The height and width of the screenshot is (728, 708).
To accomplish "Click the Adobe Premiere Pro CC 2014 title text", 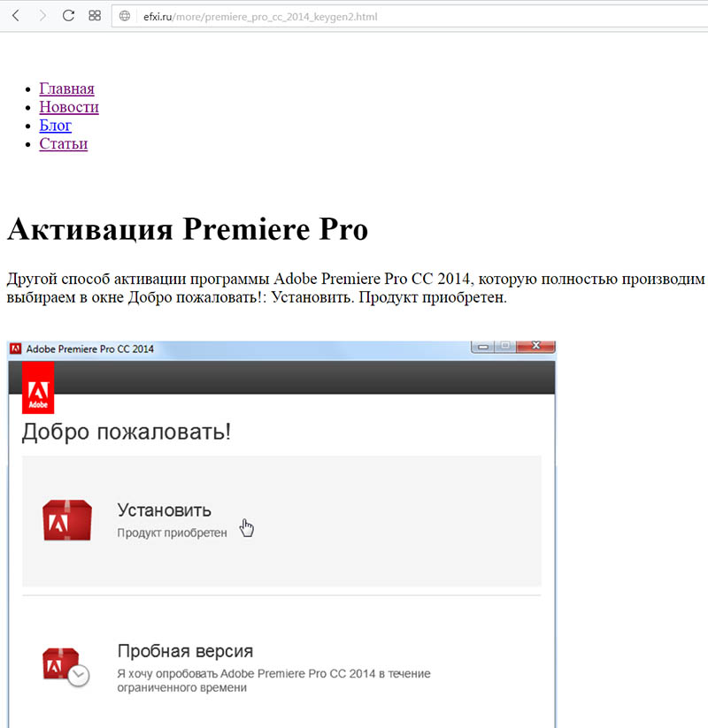I will pos(89,349).
